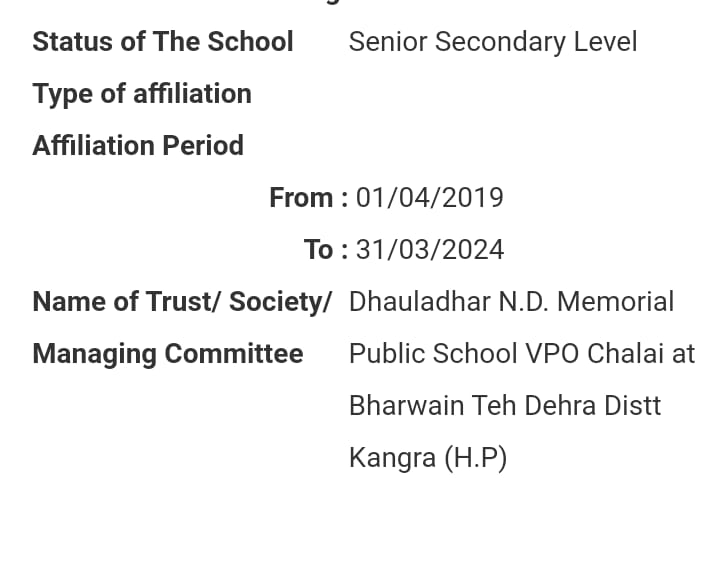
Task: Click the "Managing Committee" label
Action: pyautogui.click(x=168, y=354)
